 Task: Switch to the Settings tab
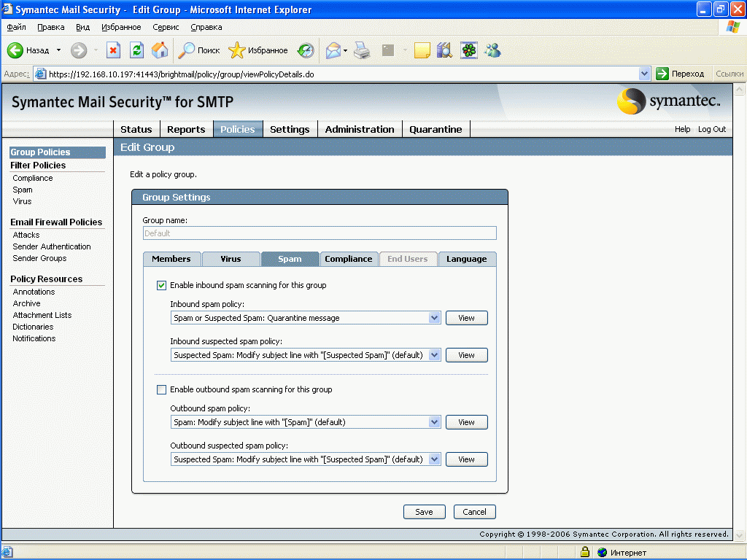pyautogui.click(x=290, y=129)
